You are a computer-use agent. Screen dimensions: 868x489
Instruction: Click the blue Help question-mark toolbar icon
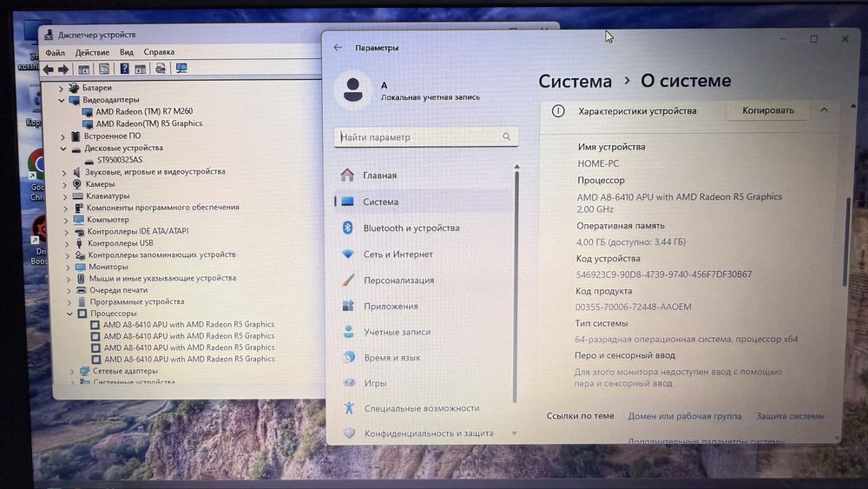point(124,69)
